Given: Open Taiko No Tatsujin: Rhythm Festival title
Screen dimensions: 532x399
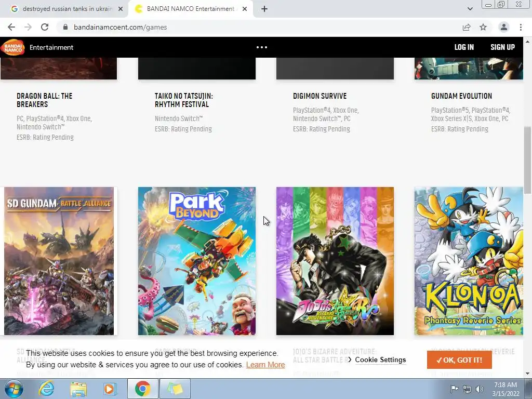Looking at the screenshot, I should 183,100.
